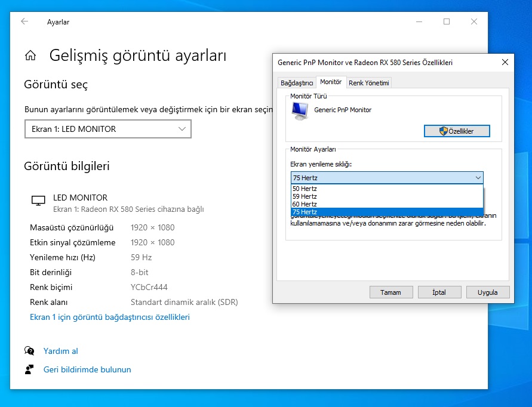Click the Yenileme hızı (Hz) label

pos(63,257)
